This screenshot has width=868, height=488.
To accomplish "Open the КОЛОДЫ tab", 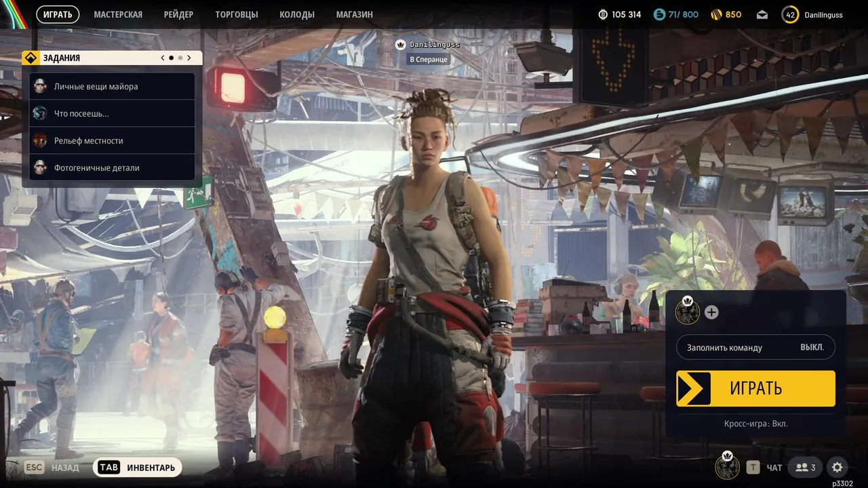I will (297, 14).
